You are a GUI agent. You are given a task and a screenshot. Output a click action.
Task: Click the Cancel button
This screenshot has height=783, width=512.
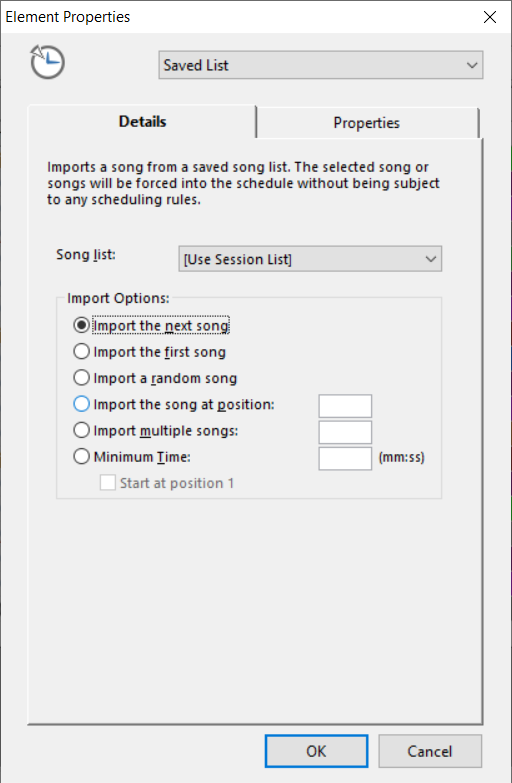430,751
